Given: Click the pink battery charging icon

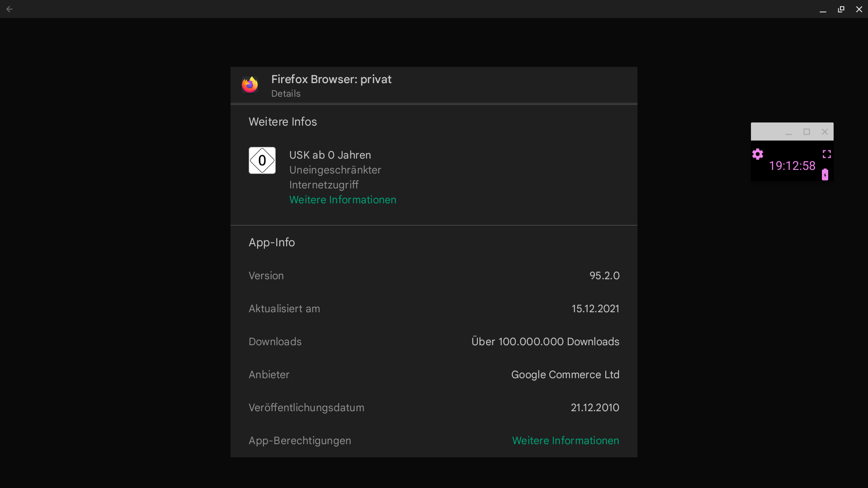Looking at the screenshot, I should pyautogui.click(x=825, y=174).
